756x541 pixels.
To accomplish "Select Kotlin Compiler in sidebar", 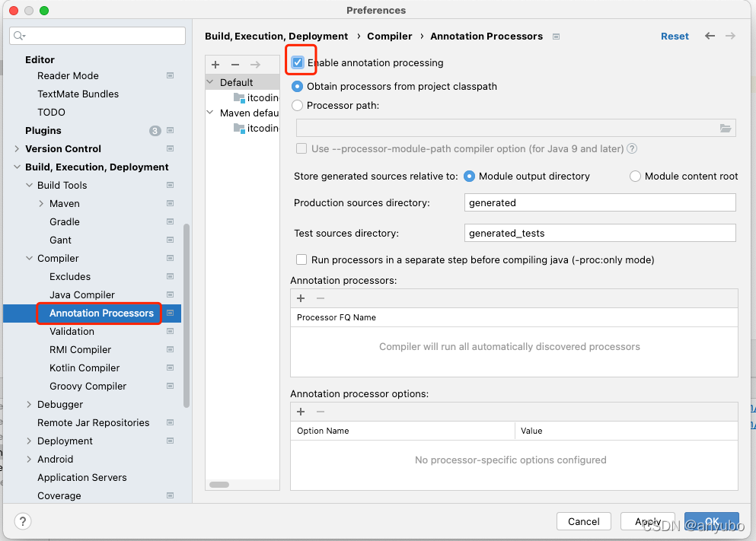I will [85, 368].
